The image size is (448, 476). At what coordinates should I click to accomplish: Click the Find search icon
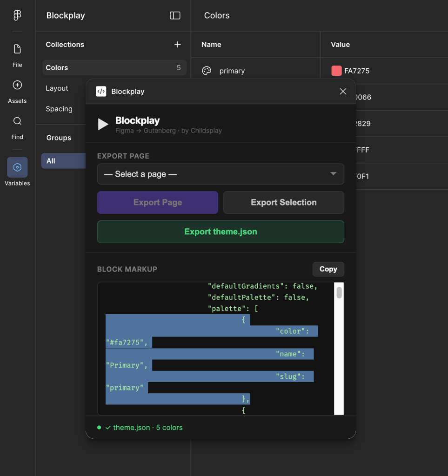pyautogui.click(x=17, y=121)
